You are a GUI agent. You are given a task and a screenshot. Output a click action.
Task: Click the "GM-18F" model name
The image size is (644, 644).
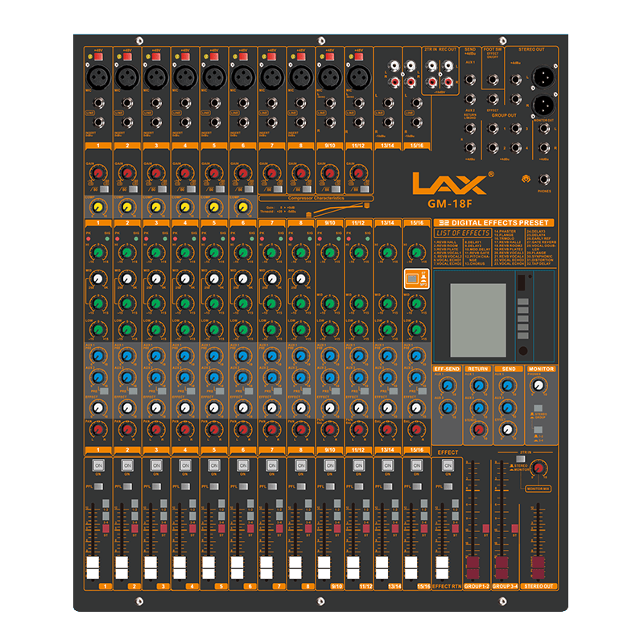pos(450,204)
